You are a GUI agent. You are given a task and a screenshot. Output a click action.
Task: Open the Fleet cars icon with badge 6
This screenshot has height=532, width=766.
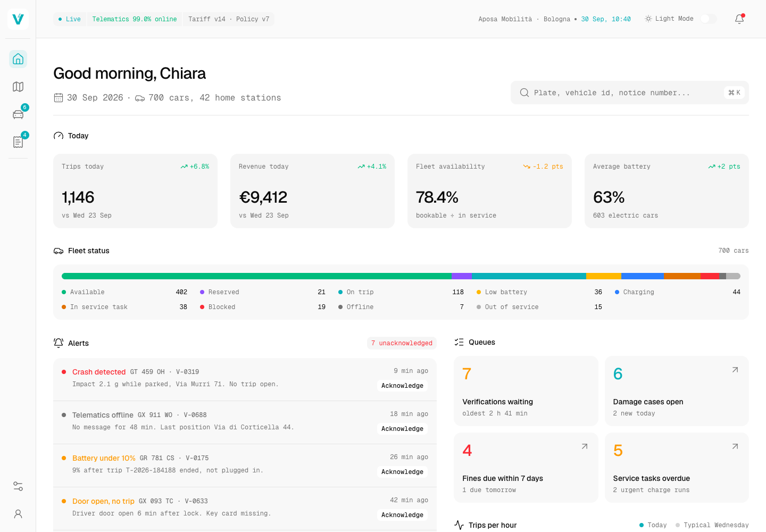click(18, 114)
